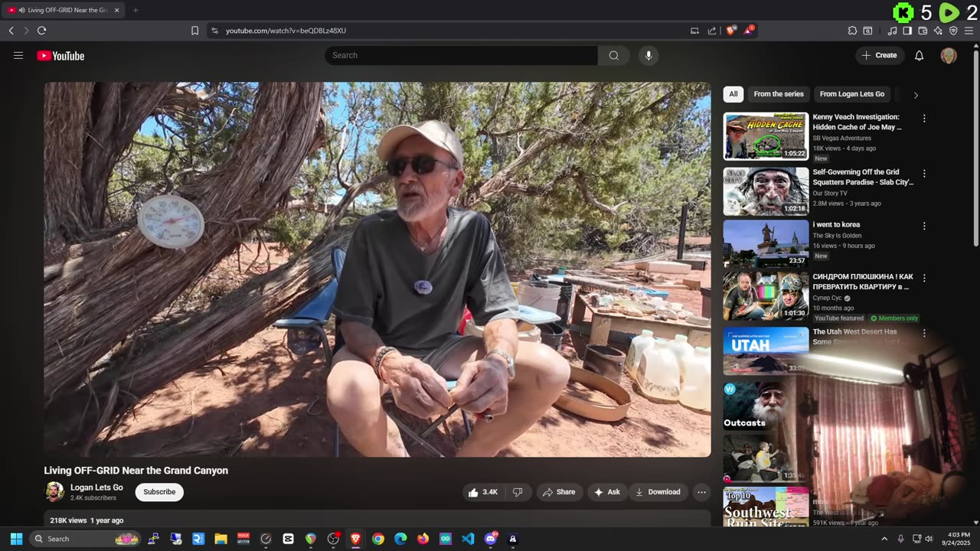Open more actions menu beside Download
The height and width of the screenshot is (551, 980).
tap(701, 492)
